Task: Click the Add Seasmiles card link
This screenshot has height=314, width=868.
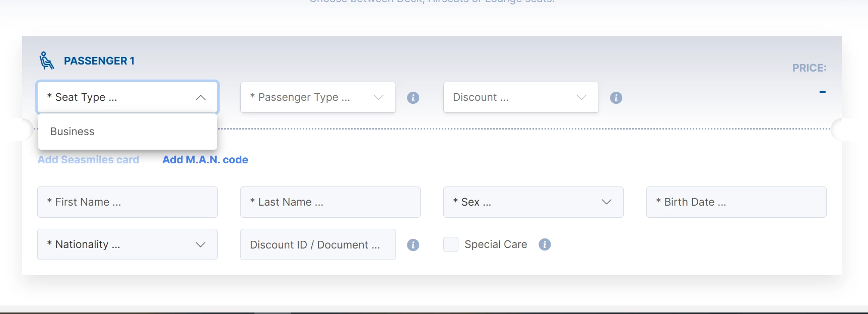Action: pyautogui.click(x=89, y=160)
